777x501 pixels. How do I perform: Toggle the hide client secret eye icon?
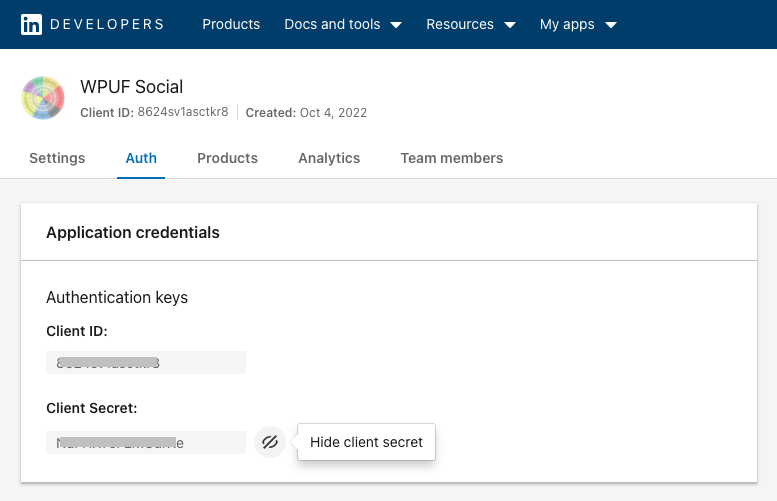coord(269,442)
